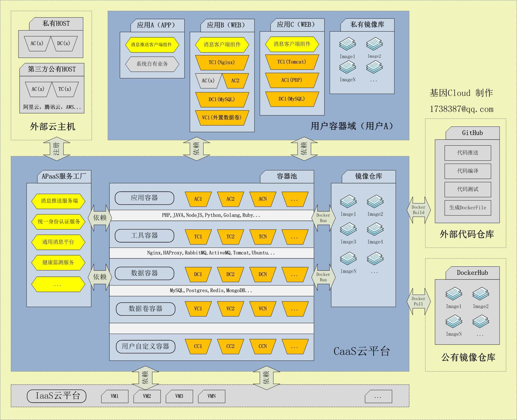Click the 代码推送 box
The width and height of the screenshot is (517, 420).
468,153
